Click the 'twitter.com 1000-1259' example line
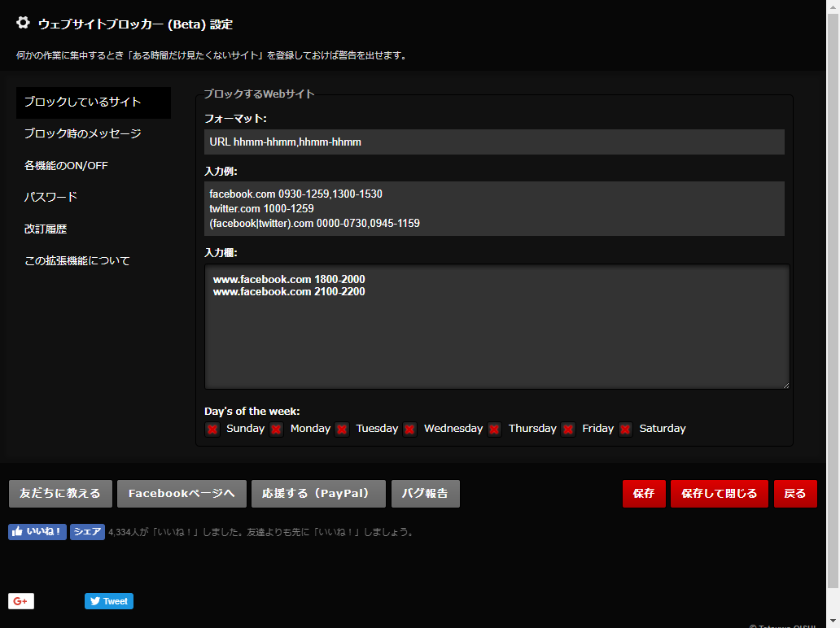Image resolution: width=840 pixels, height=628 pixels. tap(261, 209)
